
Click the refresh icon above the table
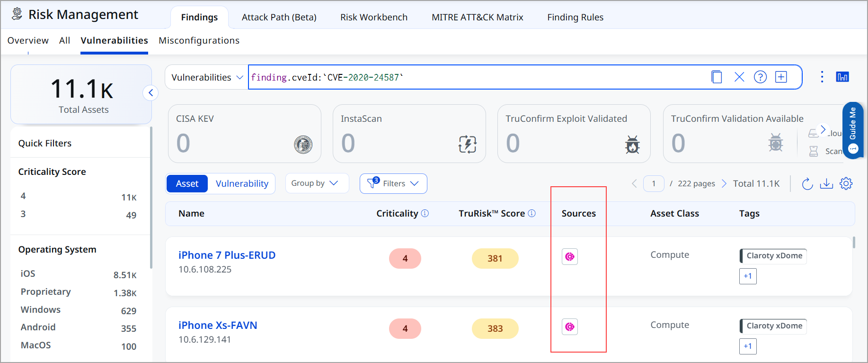[x=807, y=183]
